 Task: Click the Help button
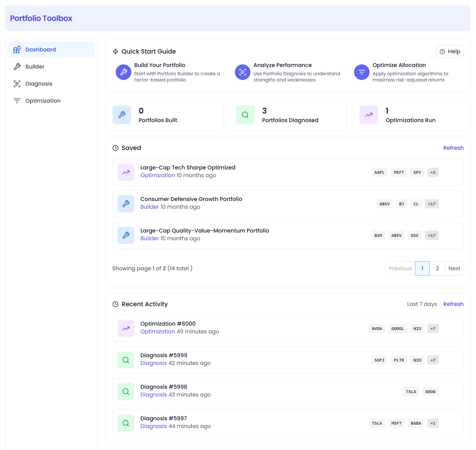click(x=450, y=51)
